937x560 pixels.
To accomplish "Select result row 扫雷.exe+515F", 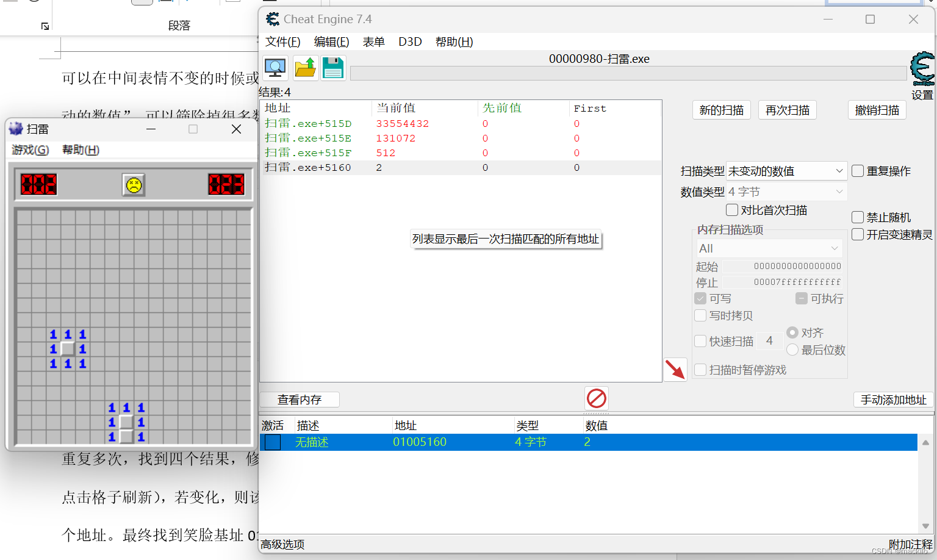I will [461, 153].
